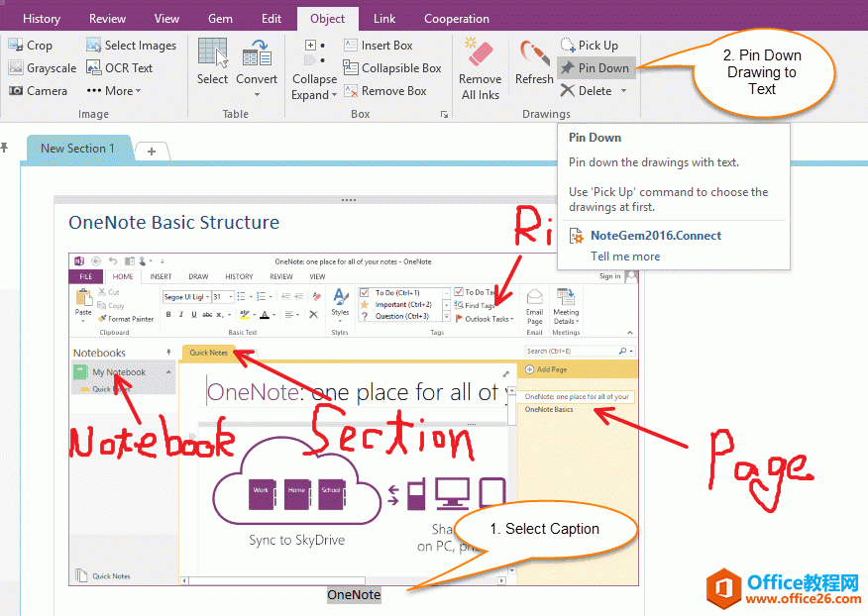Image resolution: width=868 pixels, height=616 pixels.
Task: Select the New Section 1 tab
Action: pyautogui.click(x=77, y=149)
